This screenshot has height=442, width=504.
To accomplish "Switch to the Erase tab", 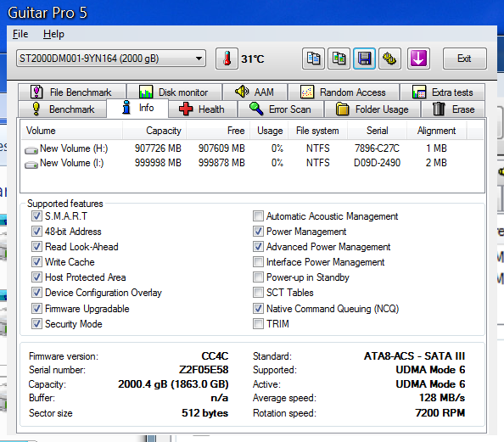I will [x=453, y=109].
